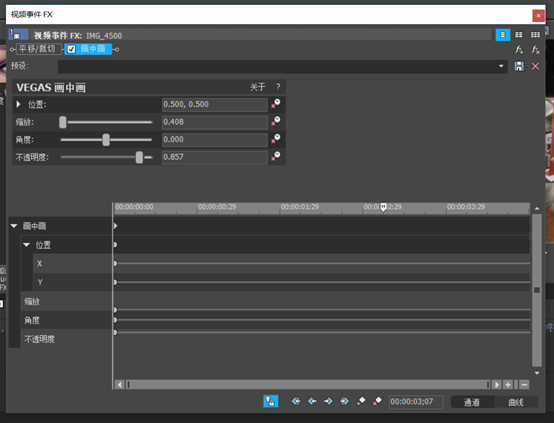Click horizontal scrollbar left arrow
The image size is (554, 423).
pos(119,384)
